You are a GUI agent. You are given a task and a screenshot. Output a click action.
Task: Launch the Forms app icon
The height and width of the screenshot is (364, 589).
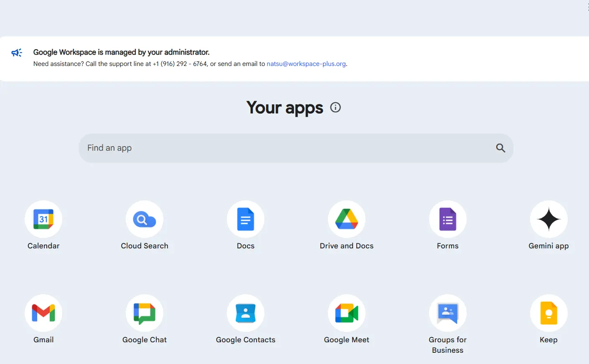(448, 219)
